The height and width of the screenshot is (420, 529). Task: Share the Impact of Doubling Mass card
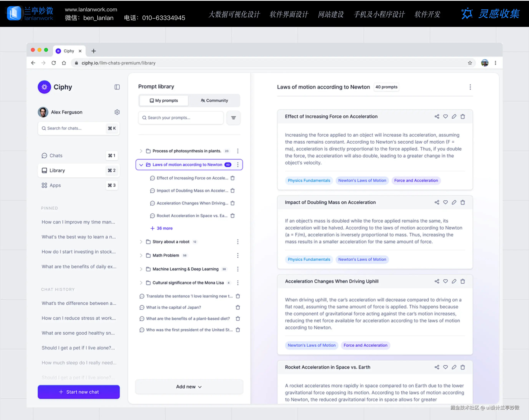coord(437,202)
